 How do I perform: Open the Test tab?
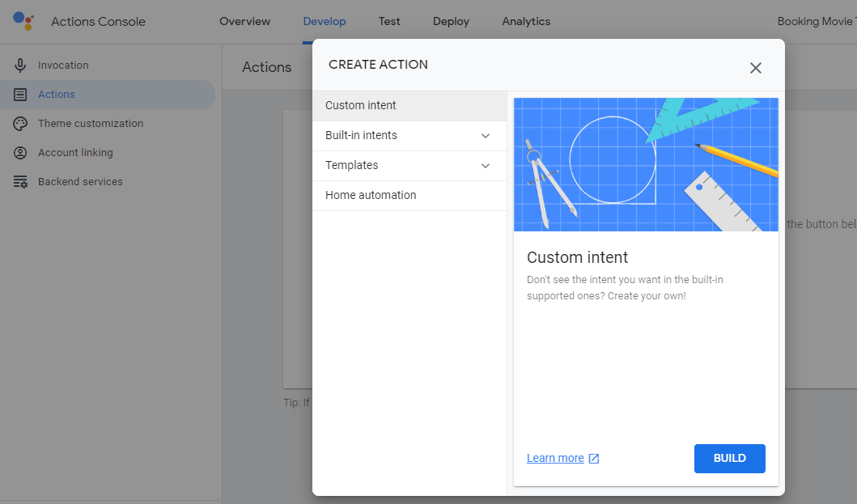click(389, 22)
